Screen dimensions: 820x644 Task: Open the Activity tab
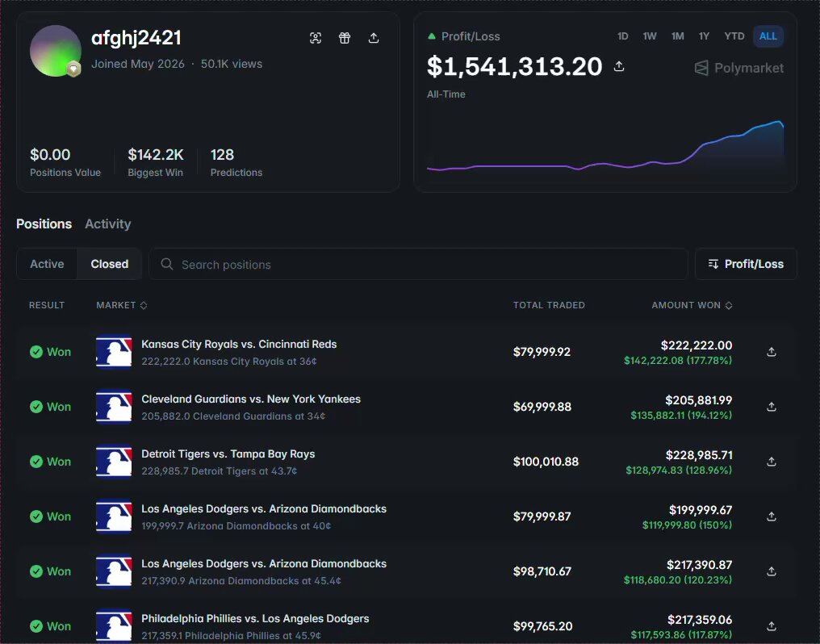pyautogui.click(x=107, y=224)
